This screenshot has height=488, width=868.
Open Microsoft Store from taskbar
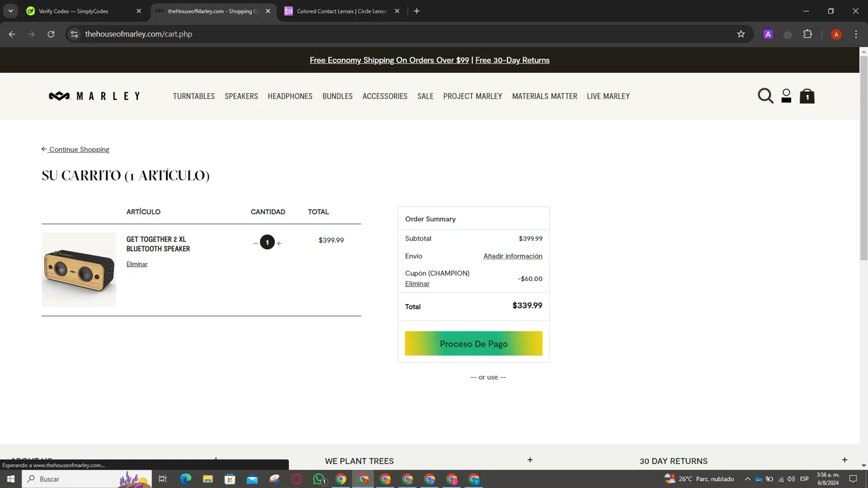click(230, 479)
